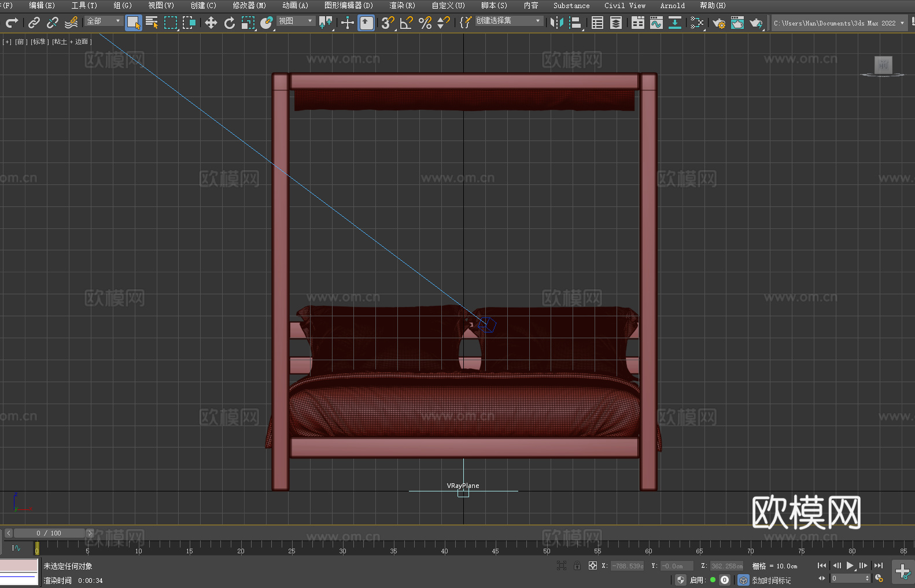Click the 添加时间标记 label
This screenshot has height=588, width=915.
[771, 580]
